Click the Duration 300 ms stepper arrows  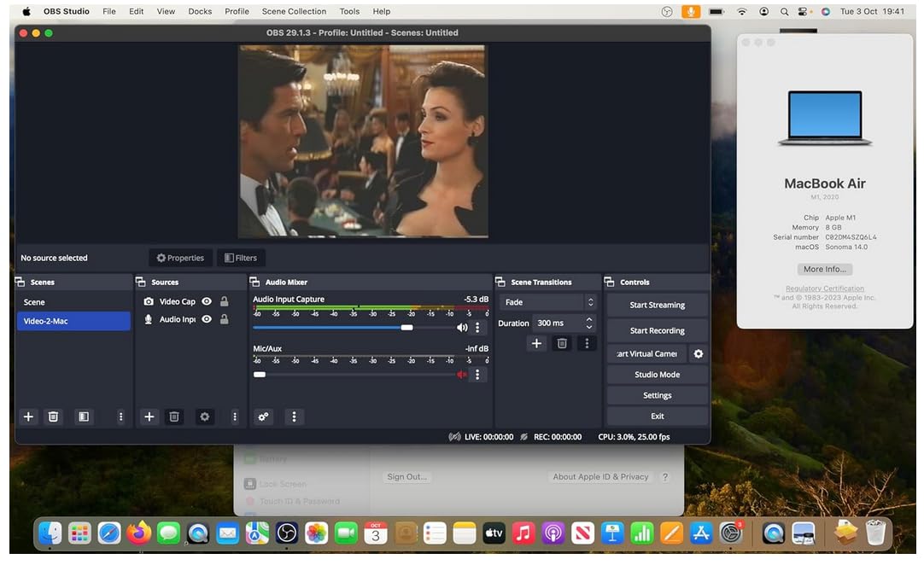pos(589,323)
